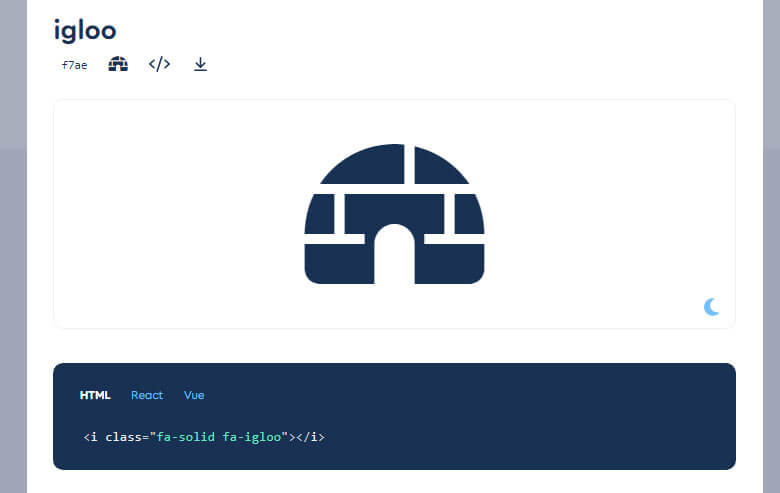Click the igloo title heading
The height and width of the screenshot is (493, 780).
pos(85,30)
